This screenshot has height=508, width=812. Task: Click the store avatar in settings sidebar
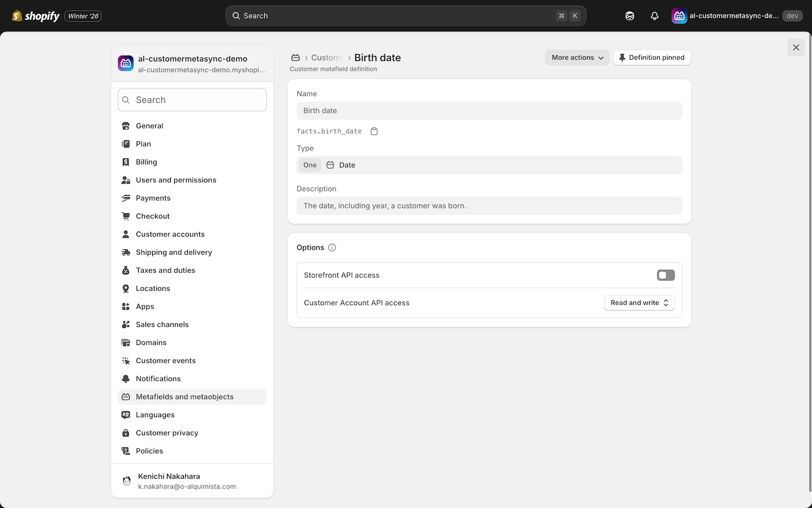tap(126, 63)
